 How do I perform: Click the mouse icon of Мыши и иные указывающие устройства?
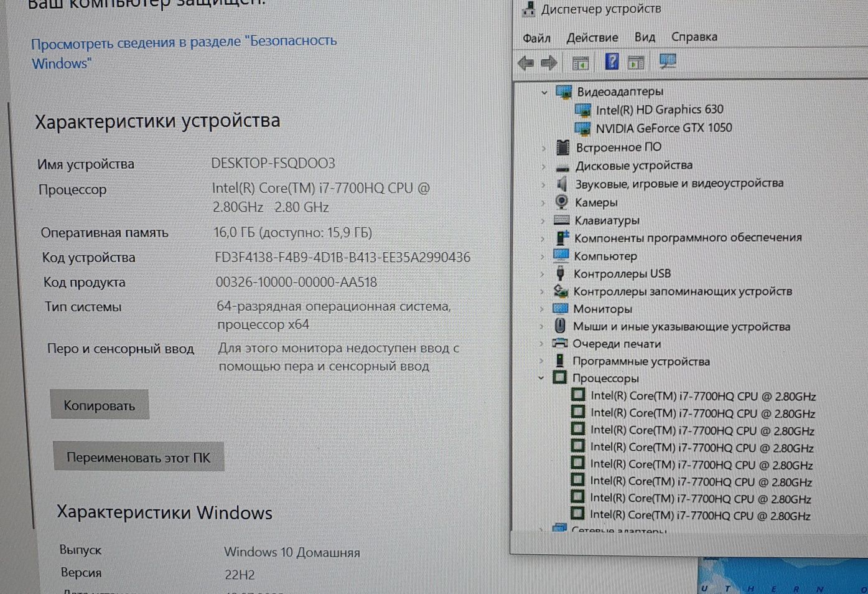(x=560, y=326)
